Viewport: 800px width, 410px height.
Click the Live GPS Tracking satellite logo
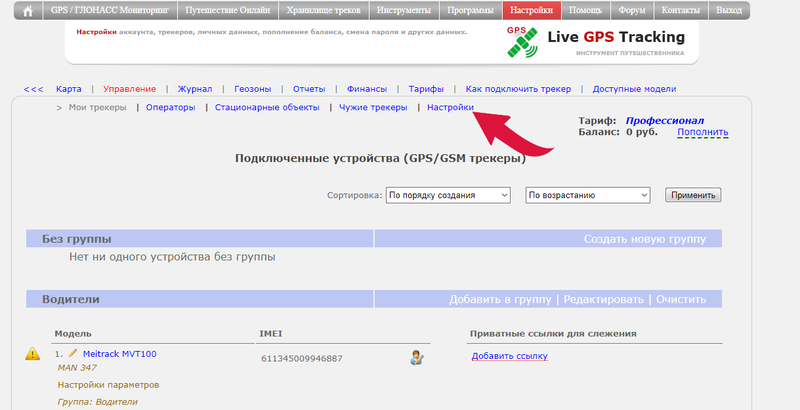[x=521, y=43]
